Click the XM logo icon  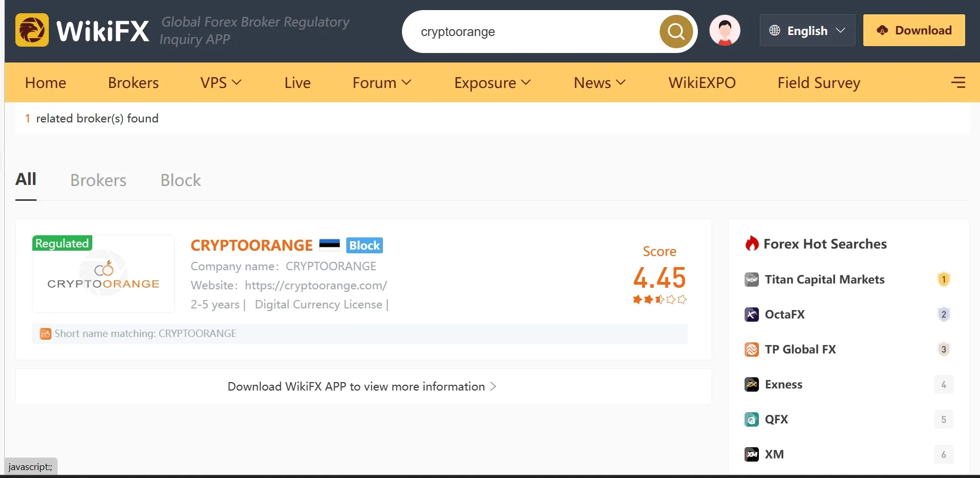coord(751,454)
